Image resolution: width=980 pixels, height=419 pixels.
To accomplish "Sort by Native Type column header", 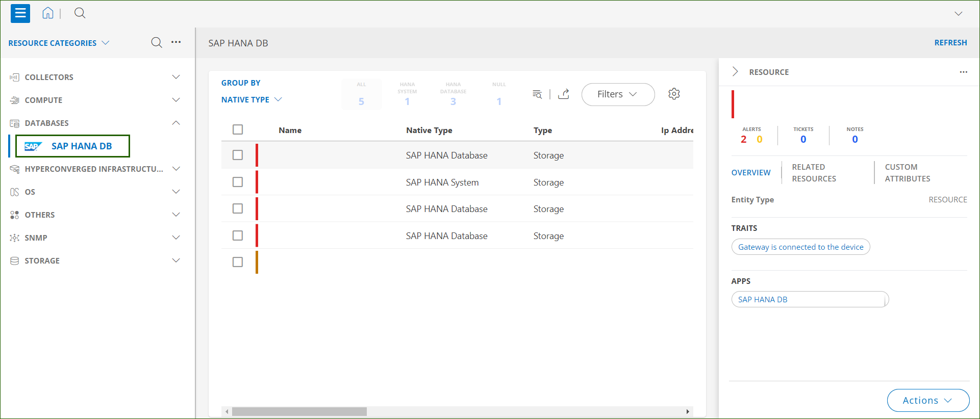I will tap(429, 130).
